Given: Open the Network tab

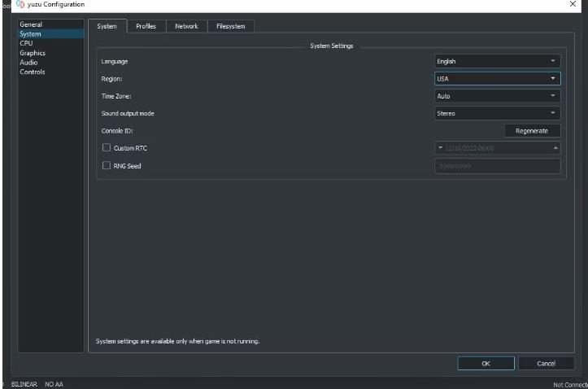Looking at the screenshot, I should pyautogui.click(x=186, y=27).
